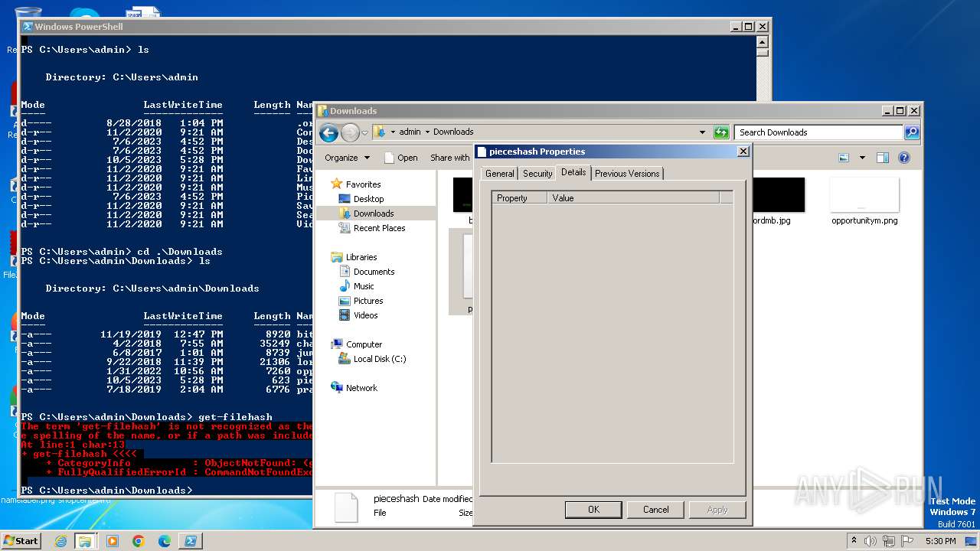This screenshot has width=980, height=551.
Task: Select the Details tab in Properties
Action: coord(573,172)
